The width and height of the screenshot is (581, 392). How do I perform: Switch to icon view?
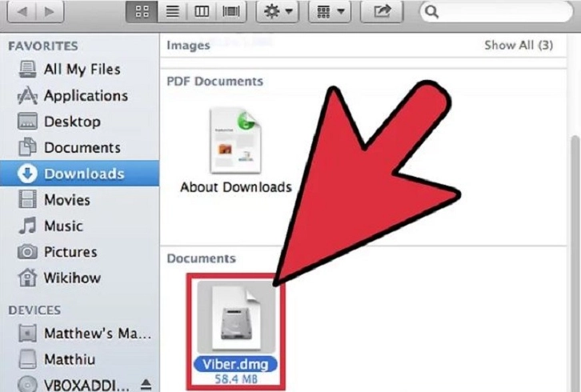[x=142, y=12]
